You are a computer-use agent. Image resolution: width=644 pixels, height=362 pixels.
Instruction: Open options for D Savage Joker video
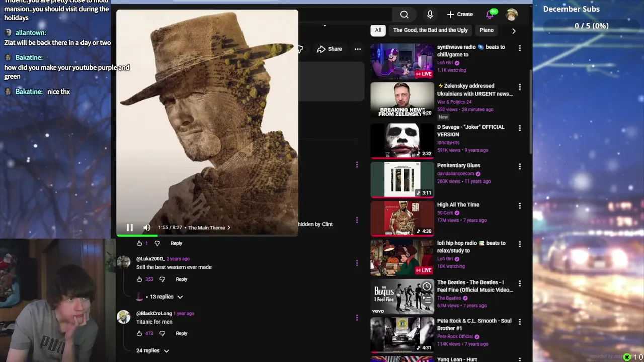520,128
